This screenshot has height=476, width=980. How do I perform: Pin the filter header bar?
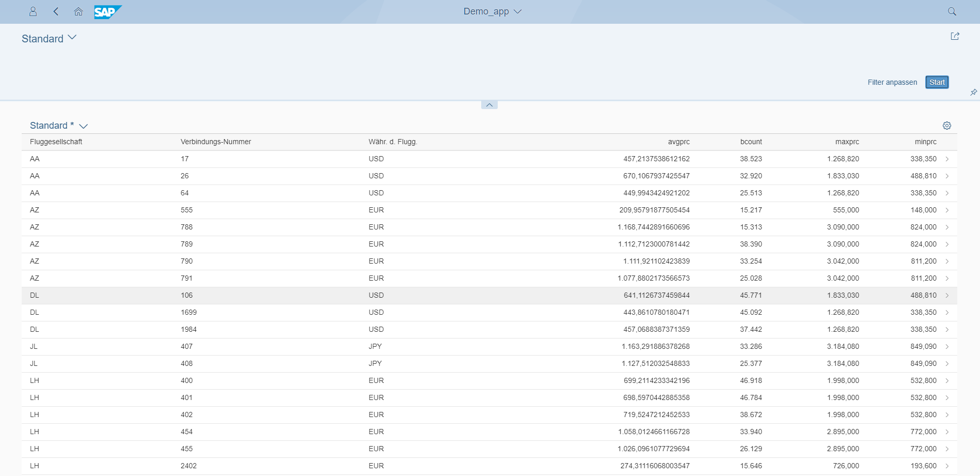[x=973, y=92]
